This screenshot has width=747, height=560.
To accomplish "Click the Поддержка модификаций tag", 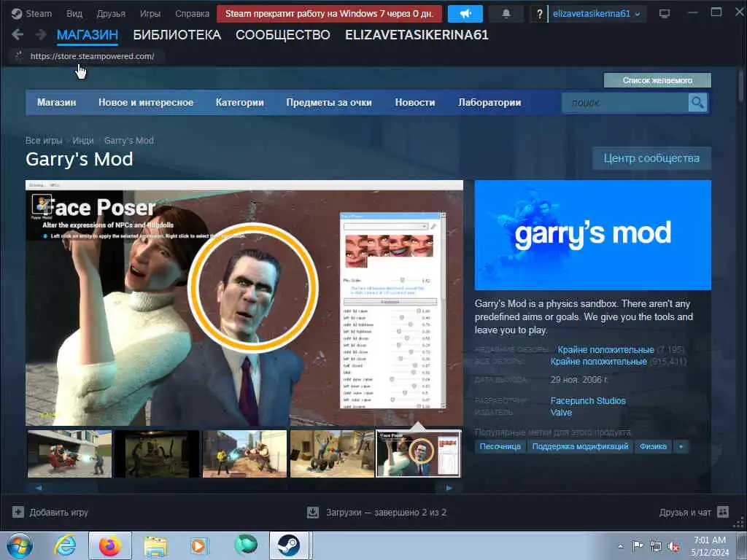I will 580,447.
